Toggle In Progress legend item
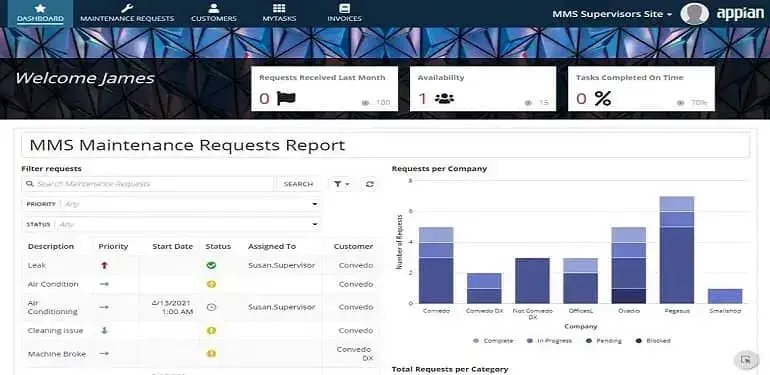The image size is (770, 375). tap(549, 341)
